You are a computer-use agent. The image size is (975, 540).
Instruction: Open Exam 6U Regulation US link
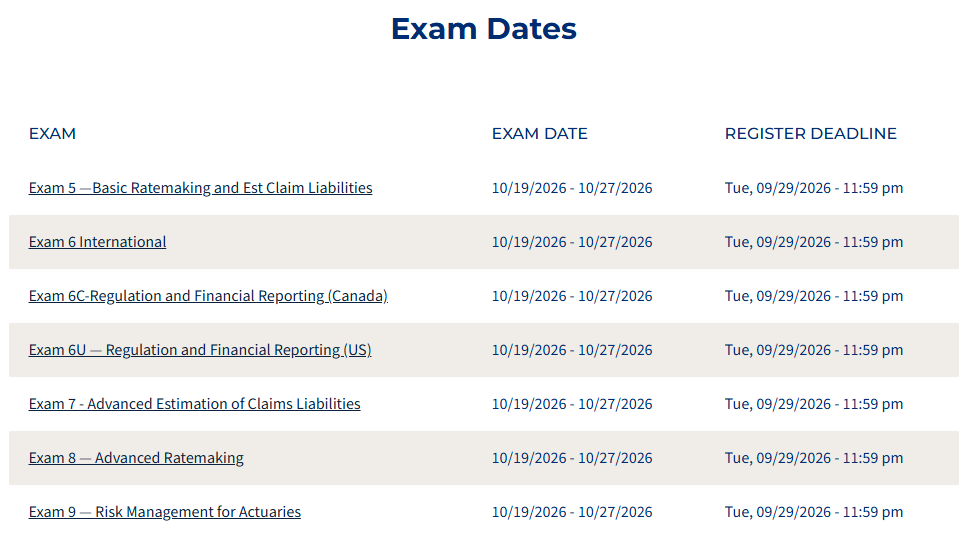[200, 350]
